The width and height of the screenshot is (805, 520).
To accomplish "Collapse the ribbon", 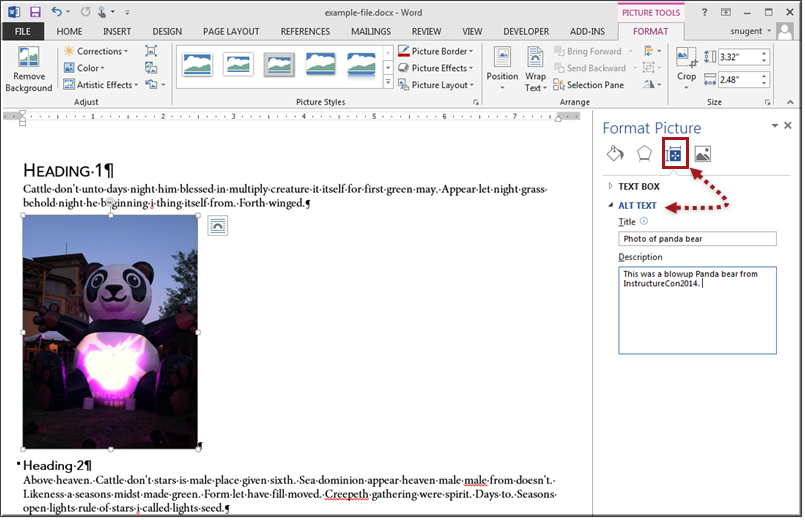I will (790, 102).
